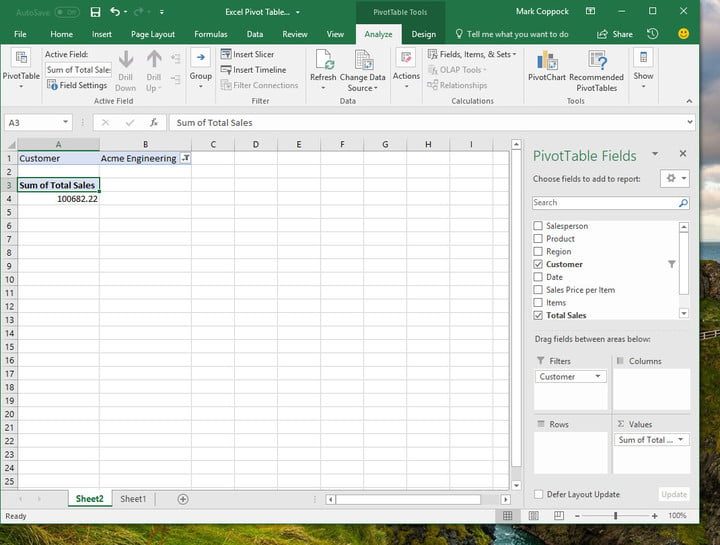
Task: Switch to the Formulas ribbon tab
Action: 210,34
